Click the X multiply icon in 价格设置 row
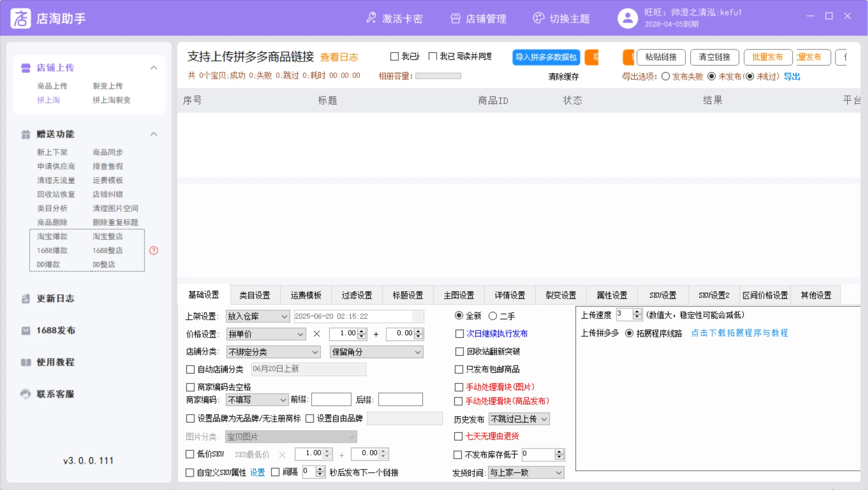The image size is (868, 490). (x=317, y=334)
